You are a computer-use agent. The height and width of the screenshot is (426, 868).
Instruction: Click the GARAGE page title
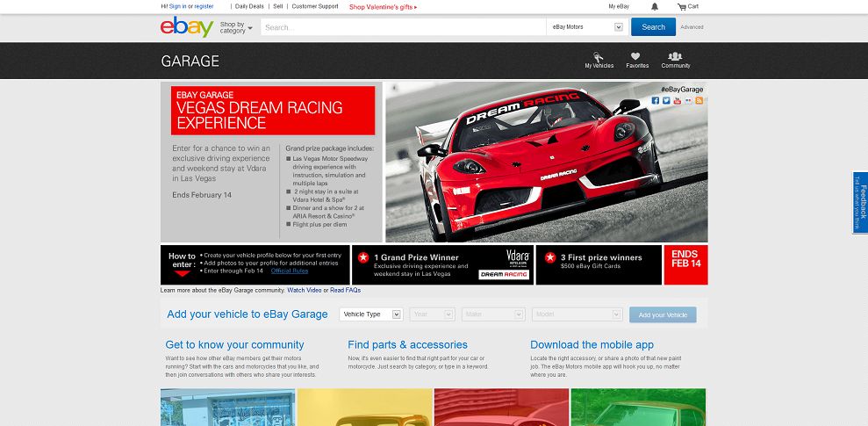pyautogui.click(x=190, y=61)
